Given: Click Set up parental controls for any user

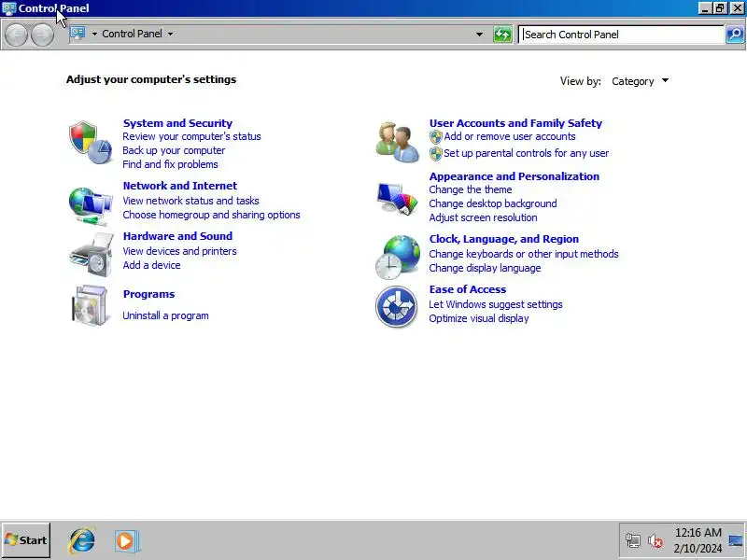Looking at the screenshot, I should (x=526, y=153).
